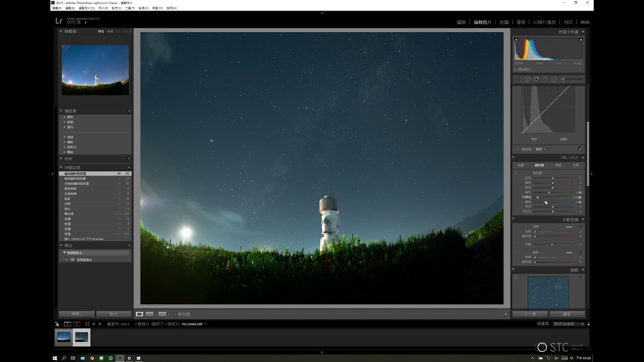Viewport: 644px width, 362px height.
Task: Toggle point curve editing icon
Action: (580, 149)
